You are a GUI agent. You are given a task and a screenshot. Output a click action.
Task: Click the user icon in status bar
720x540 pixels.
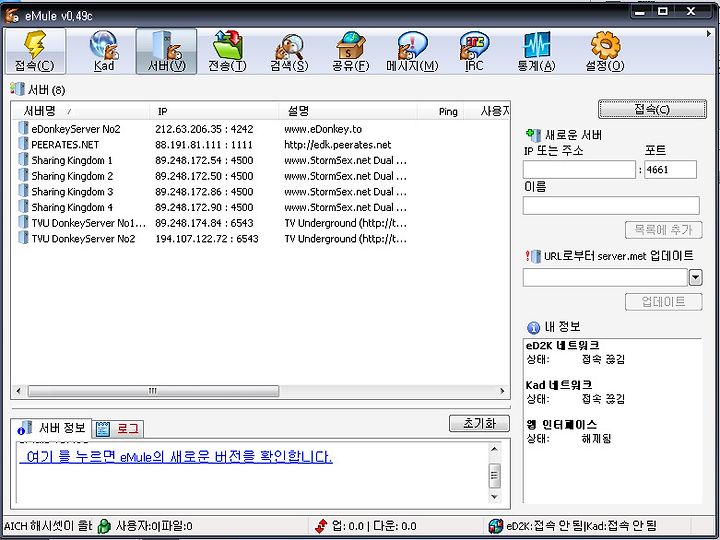tap(104, 526)
